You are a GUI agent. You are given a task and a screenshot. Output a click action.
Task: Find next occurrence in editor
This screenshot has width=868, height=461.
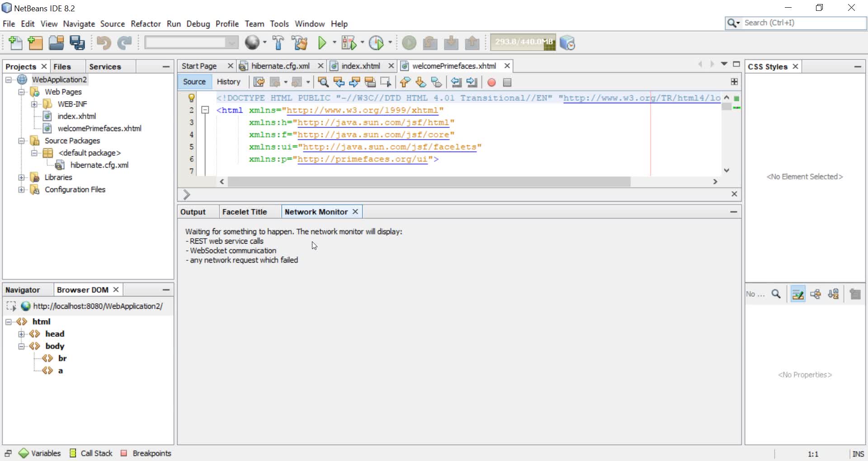(354, 82)
